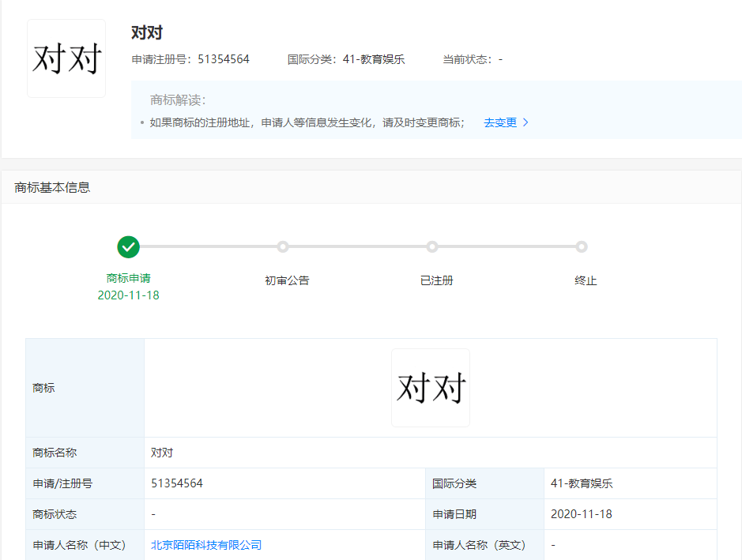This screenshot has height=560, width=742.
Task: Click the green checkmark at 商标申请 step
Action: click(x=129, y=246)
